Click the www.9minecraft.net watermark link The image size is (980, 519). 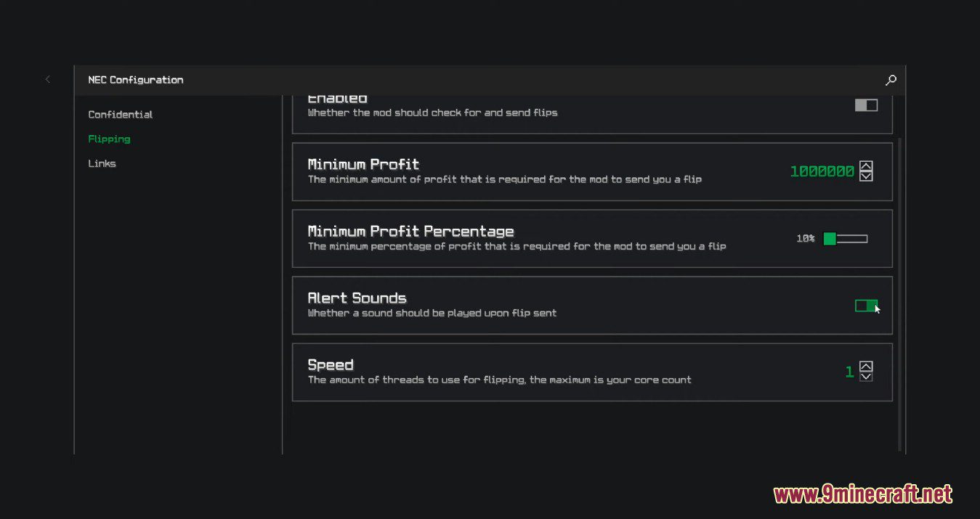point(862,495)
